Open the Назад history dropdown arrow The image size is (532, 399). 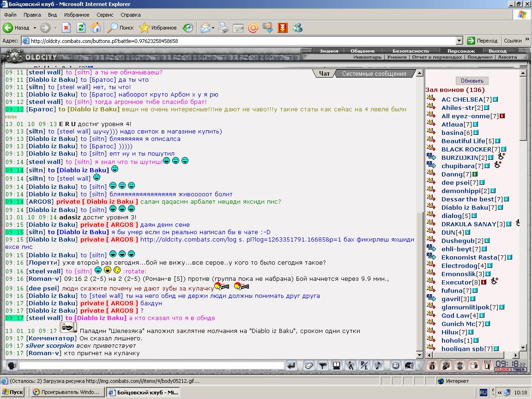click(35, 28)
